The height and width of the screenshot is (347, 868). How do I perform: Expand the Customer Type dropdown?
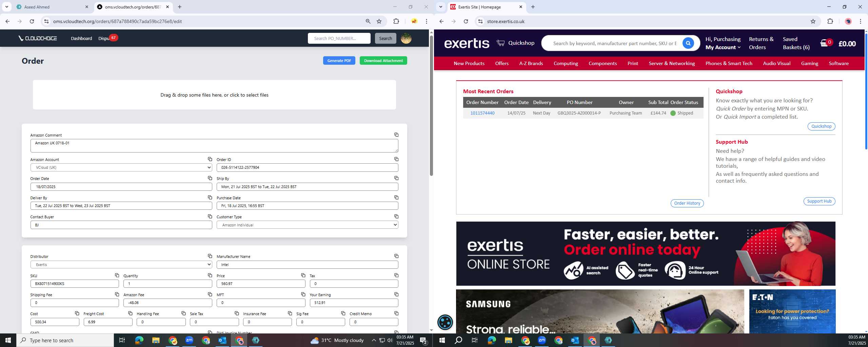click(x=307, y=225)
